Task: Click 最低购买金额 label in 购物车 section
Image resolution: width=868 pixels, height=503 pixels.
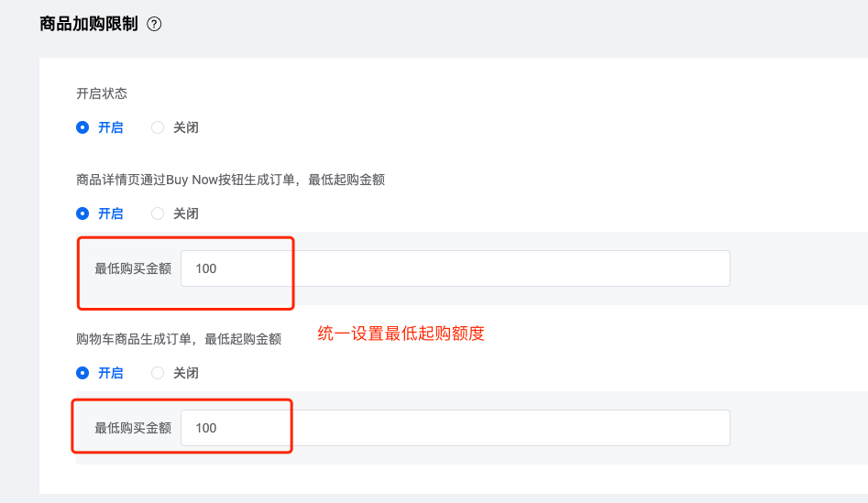Action: pyautogui.click(x=133, y=428)
